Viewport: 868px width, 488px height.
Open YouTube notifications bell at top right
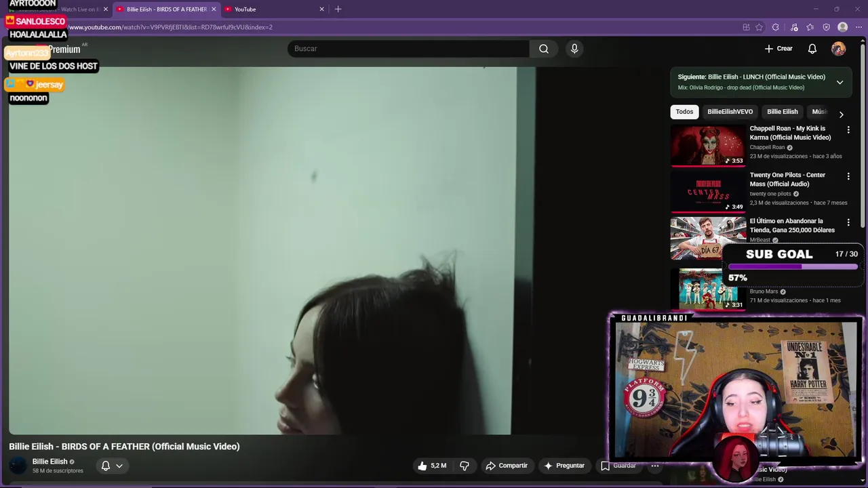pos(812,49)
